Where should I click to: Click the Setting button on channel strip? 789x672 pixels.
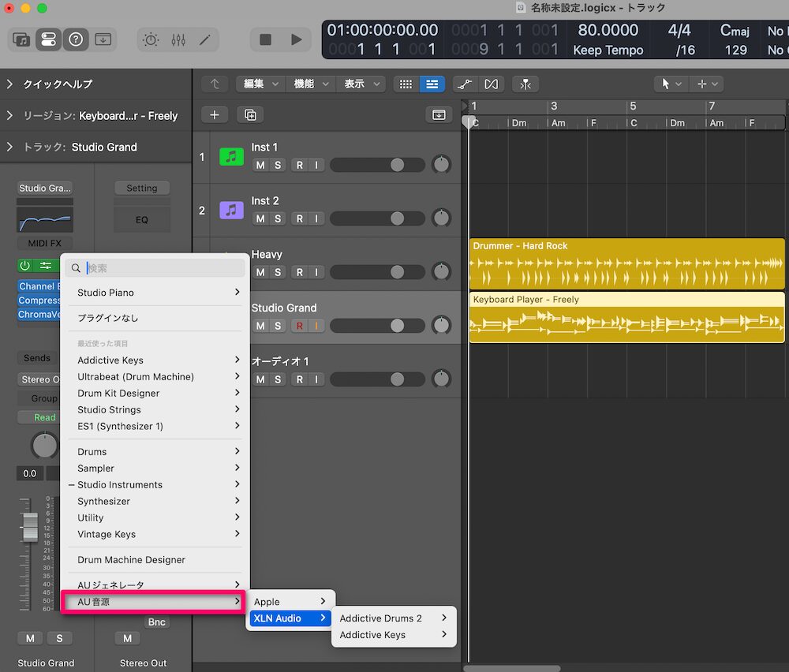[x=141, y=189]
